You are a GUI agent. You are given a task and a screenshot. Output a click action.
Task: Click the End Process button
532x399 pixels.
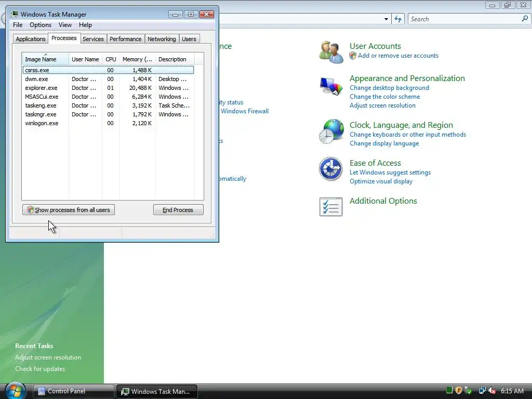[x=178, y=210]
